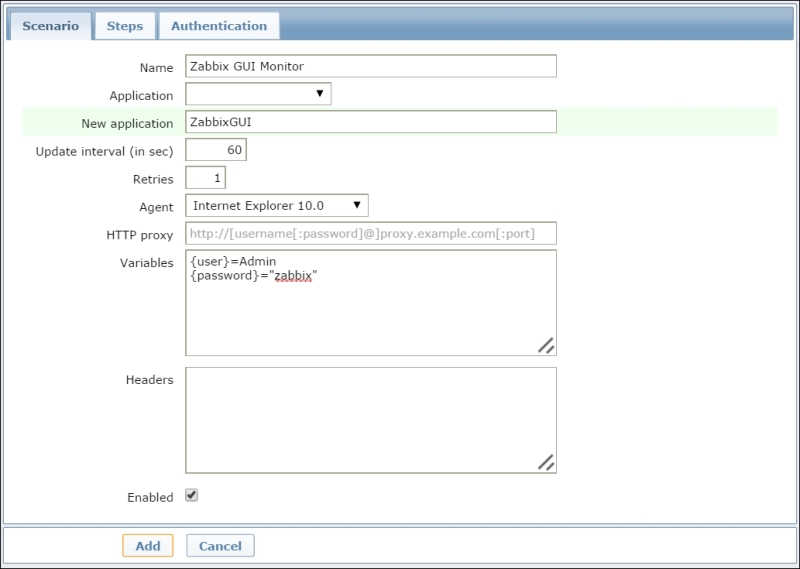Click the misspelled word zabbix in Variables
This screenshot has height=569, width=800.
294,275
